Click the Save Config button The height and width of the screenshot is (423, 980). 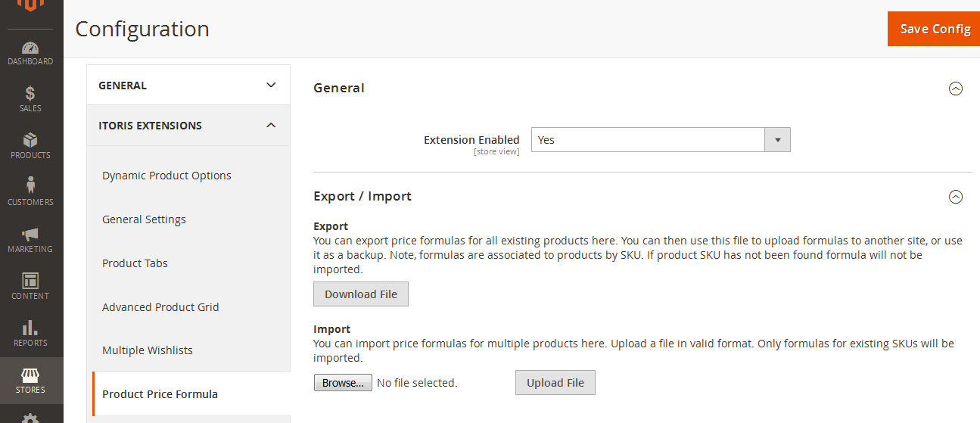pyautogui.click(x=935, y=29)
